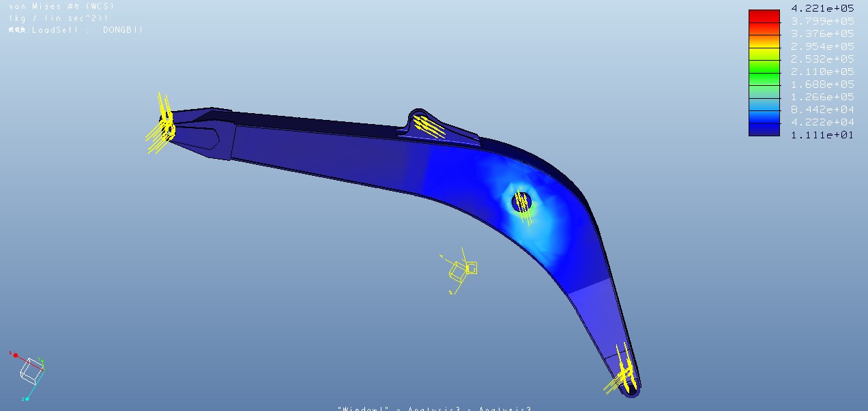Image resolution: width=868 pixels, height=411 pixels.
Task: Select the yellow load arrows at lower right end
Action: (621, 370)
